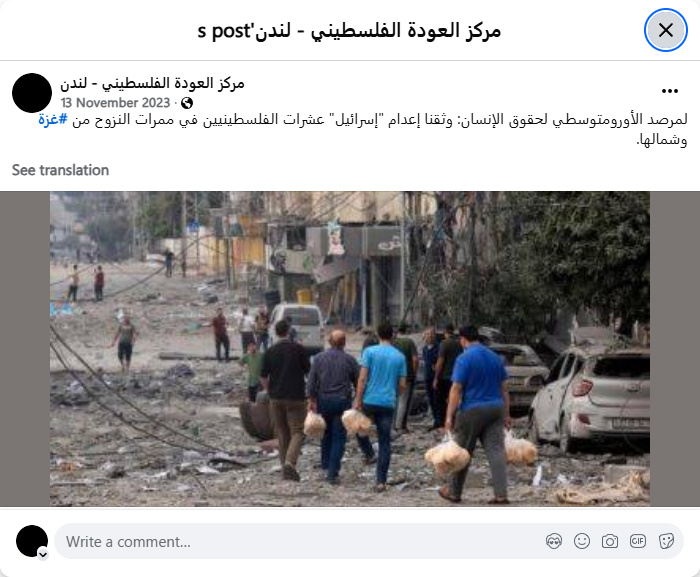Click the 13 November 2023 timestamp
Screen dimensions: 700x577
(x=116, y=103)
